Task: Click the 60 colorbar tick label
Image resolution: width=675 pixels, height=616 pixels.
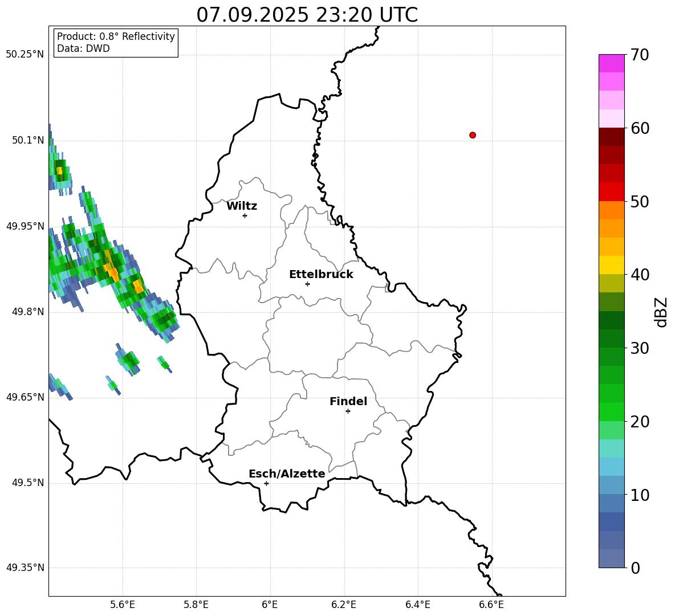Action: coord(640,128)
